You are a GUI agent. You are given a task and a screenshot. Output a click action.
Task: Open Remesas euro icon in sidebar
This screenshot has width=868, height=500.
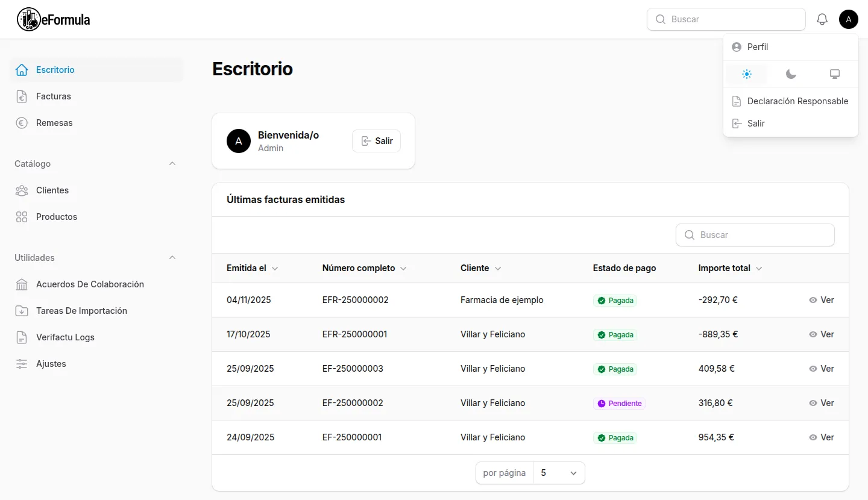point(22,123)
